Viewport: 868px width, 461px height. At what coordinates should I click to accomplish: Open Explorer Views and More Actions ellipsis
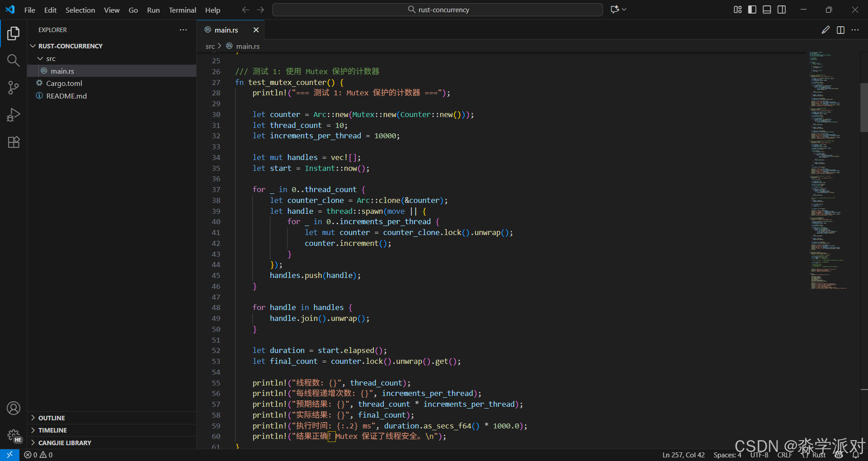pos(183,30)
